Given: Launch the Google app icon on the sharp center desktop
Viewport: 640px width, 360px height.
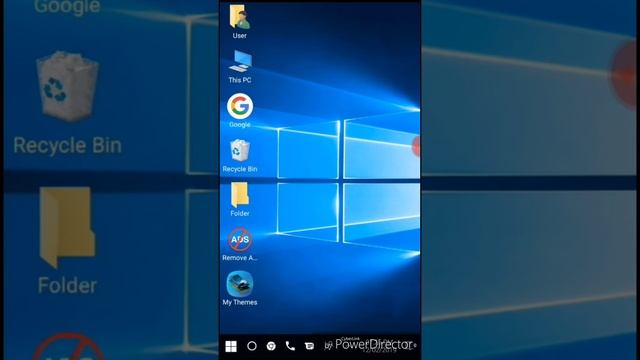Looking at the screenshot, I should pos(240,106).
